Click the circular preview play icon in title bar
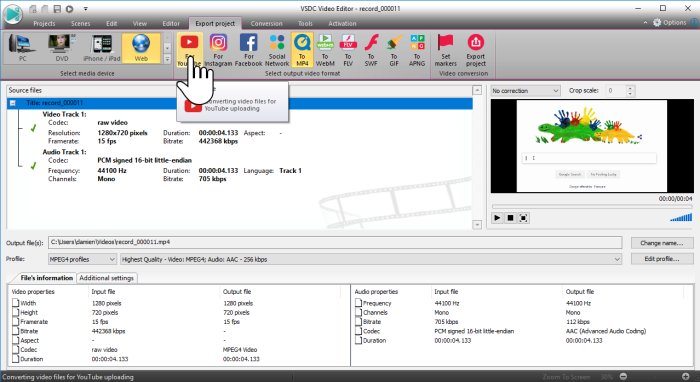The image size is (700, 382). pos(70,8)
